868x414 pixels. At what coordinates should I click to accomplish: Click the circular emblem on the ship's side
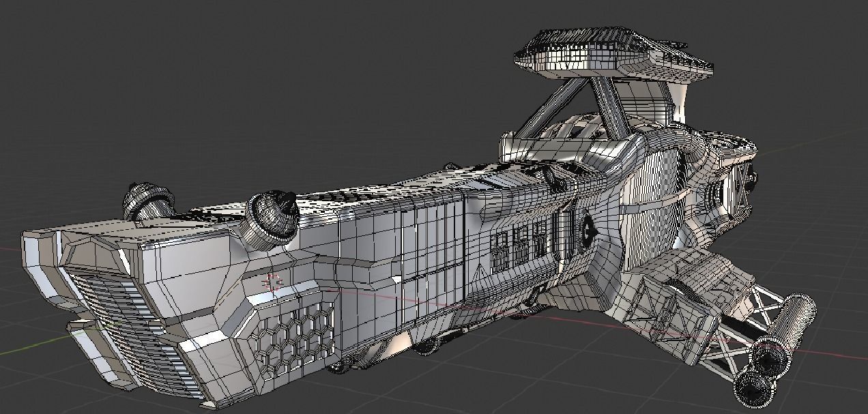588,232
